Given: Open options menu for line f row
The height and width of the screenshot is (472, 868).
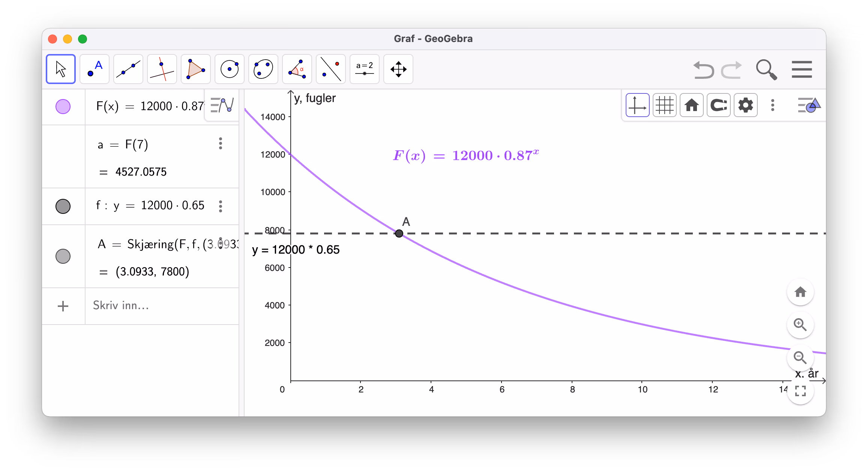Looking at the screenshot, I should 221,206.
